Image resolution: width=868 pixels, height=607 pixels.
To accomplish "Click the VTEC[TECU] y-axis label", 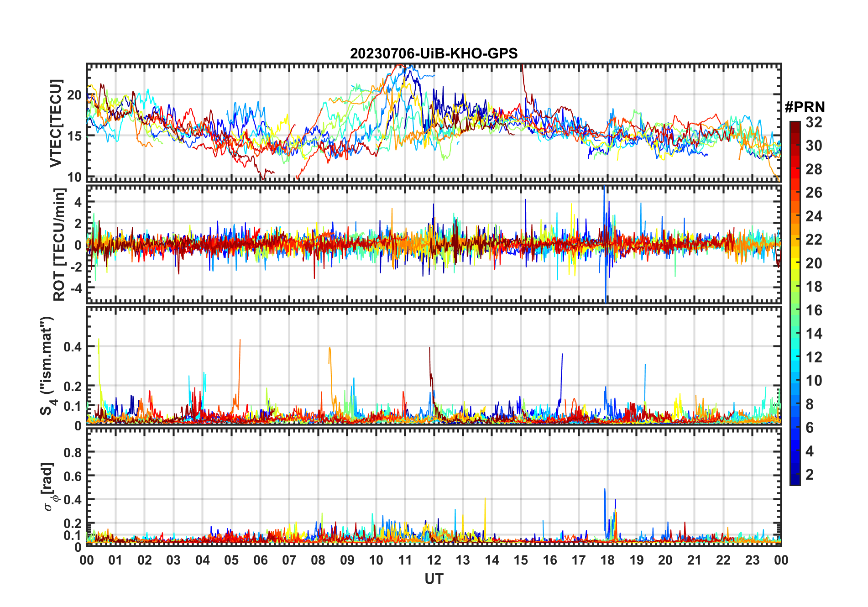I will coord(56,123).
